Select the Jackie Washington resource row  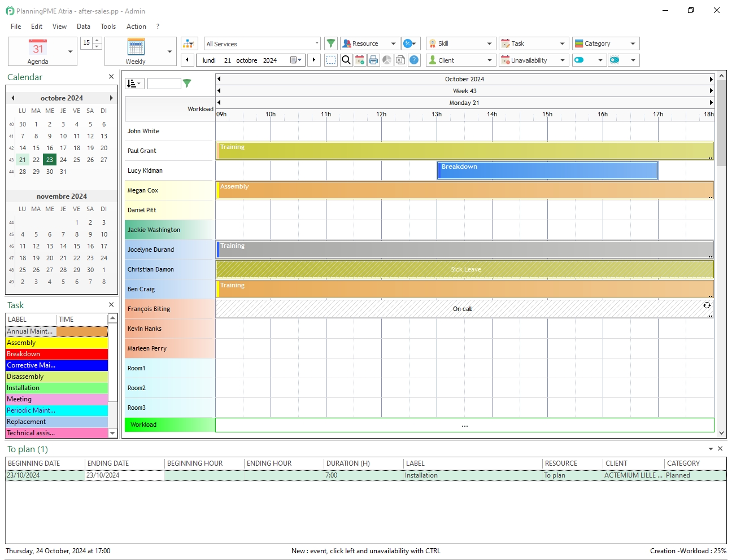pyautogui.click(x=169, y=230)
